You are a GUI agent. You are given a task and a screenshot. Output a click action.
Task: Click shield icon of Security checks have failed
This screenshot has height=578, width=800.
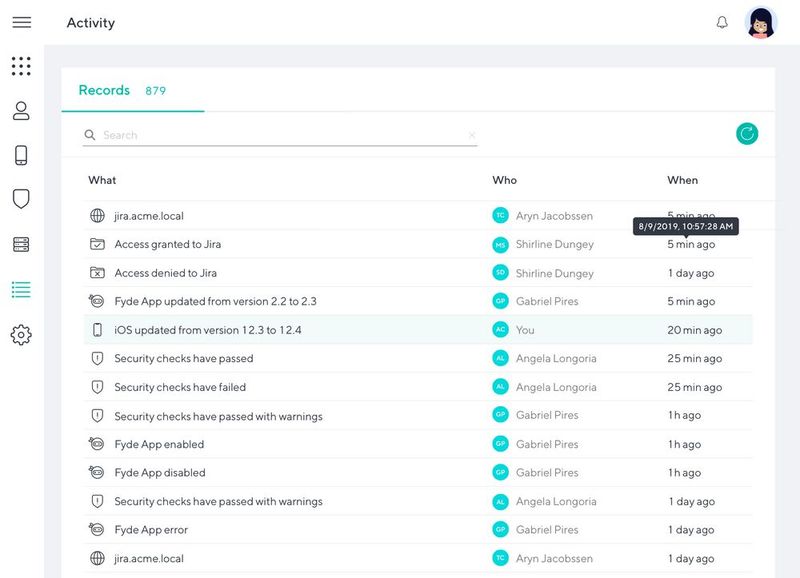(x=97, y=387)
